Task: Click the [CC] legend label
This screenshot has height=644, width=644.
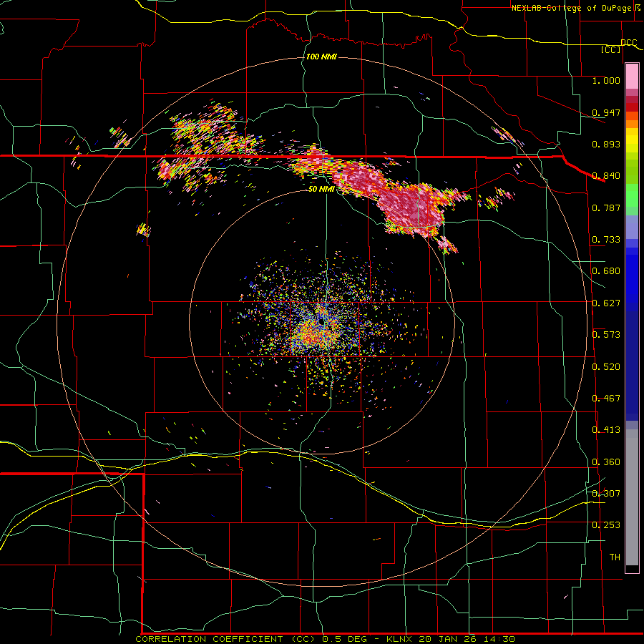Action: click(611, 49)
